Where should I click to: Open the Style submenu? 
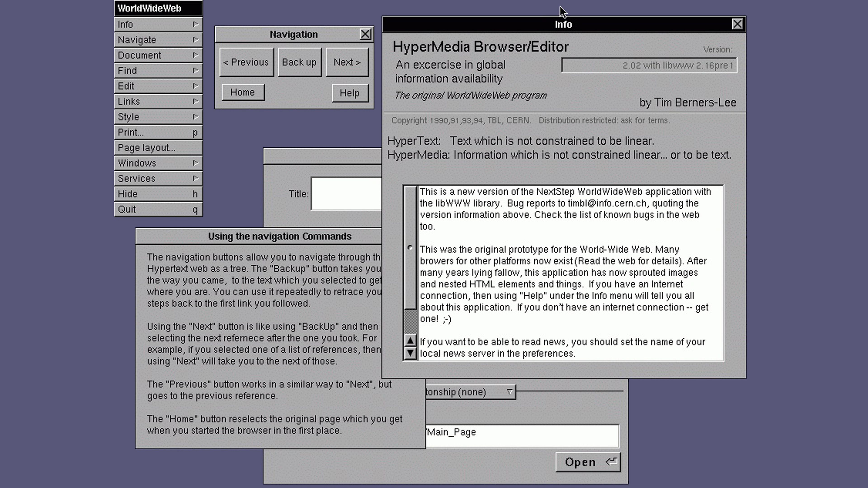point(158,117)
